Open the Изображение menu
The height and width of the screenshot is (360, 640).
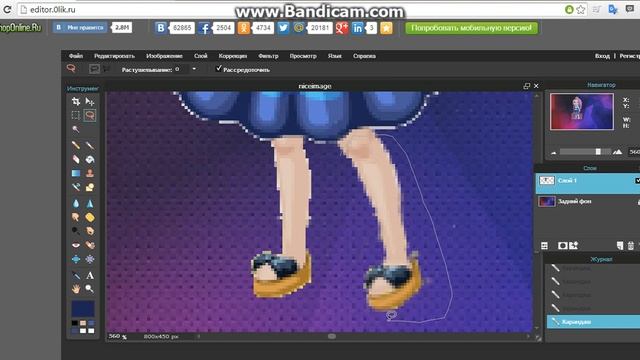click(x=164, y=56)
